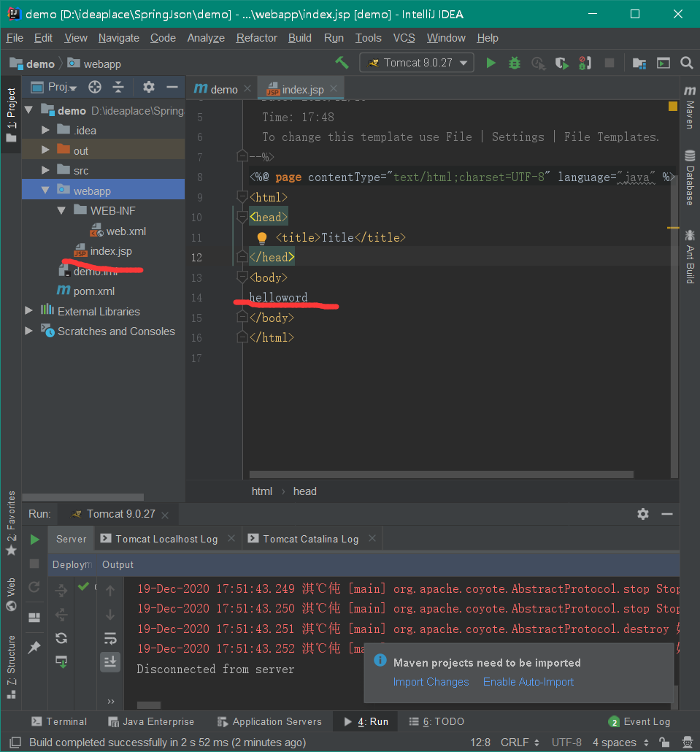Open the Database side tool window
Screen dimensions: 700x752
pos(690,178)
